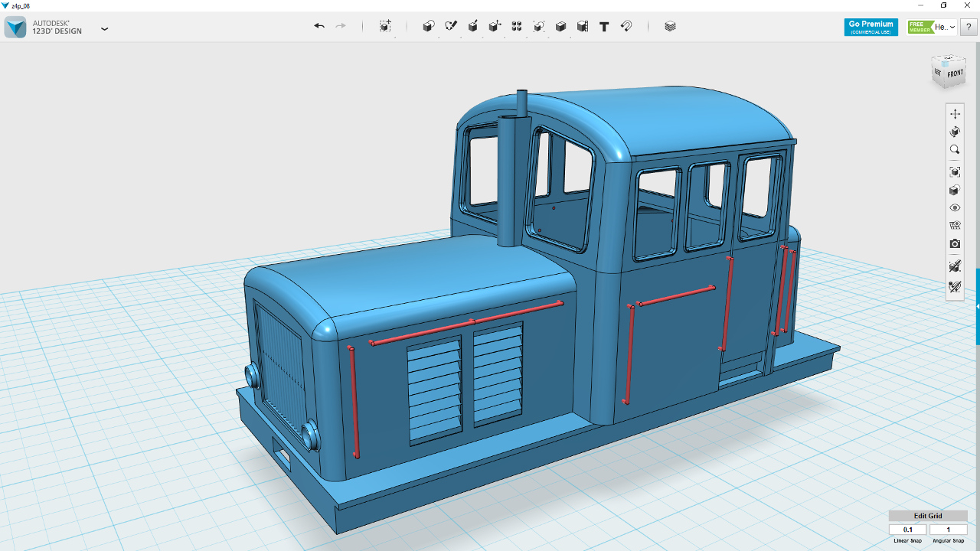Image resolution: width=980 pixels, height=551 pixels.
Task: Toggle the show/hide eye icon
Action: [x=955, y=207]
